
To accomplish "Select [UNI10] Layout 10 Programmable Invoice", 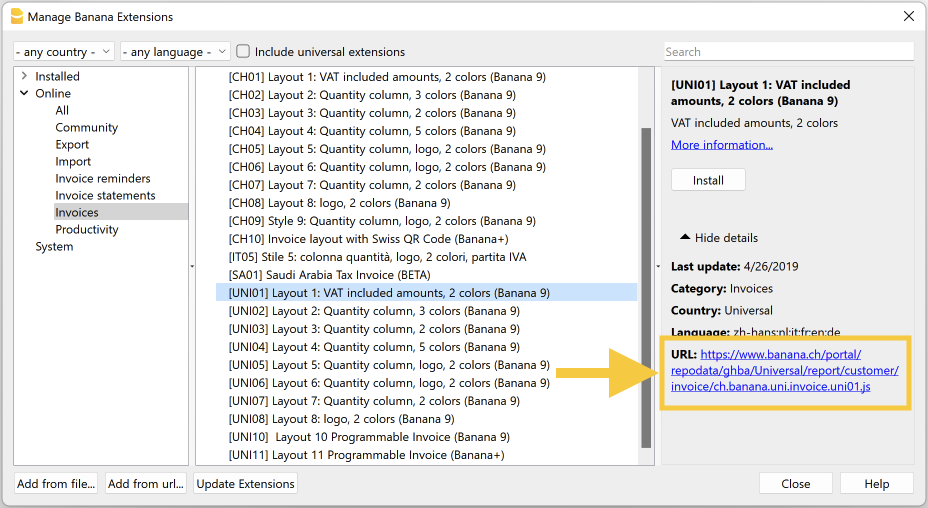I will point(369,437).
